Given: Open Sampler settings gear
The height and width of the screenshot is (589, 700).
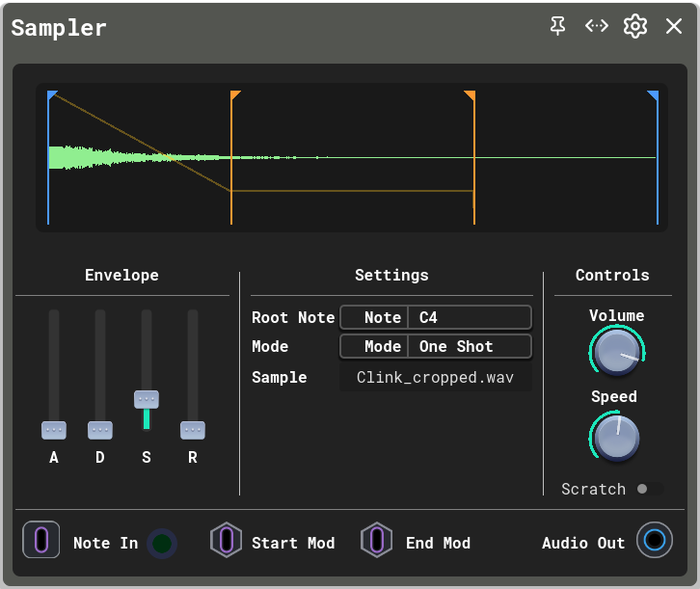Looking at the screenshot, I should [634, 26].
